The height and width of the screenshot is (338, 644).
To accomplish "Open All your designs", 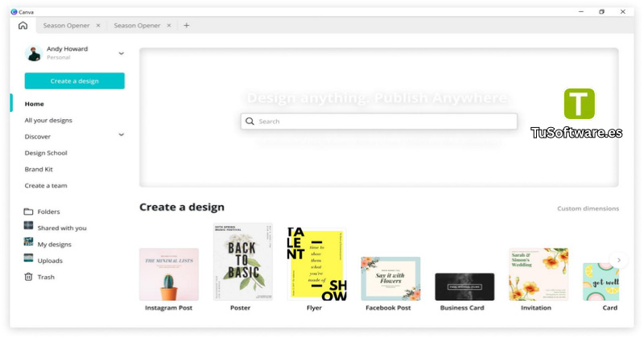I will tap(48, 121).
